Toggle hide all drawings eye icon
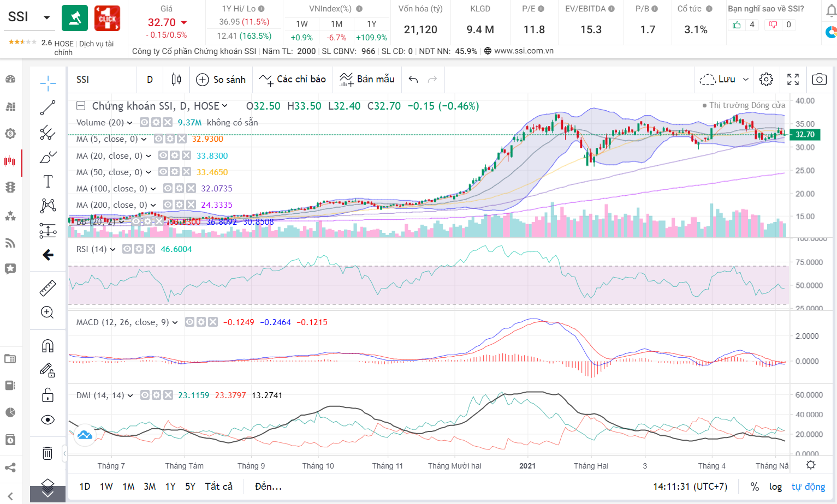 tap(48, 419)
